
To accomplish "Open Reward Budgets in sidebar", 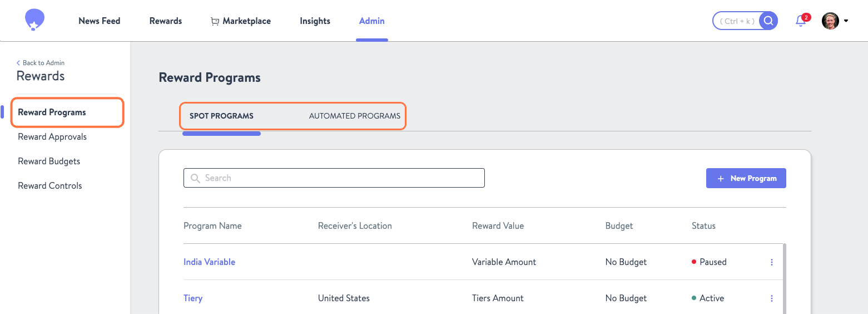I will [49, 161].
